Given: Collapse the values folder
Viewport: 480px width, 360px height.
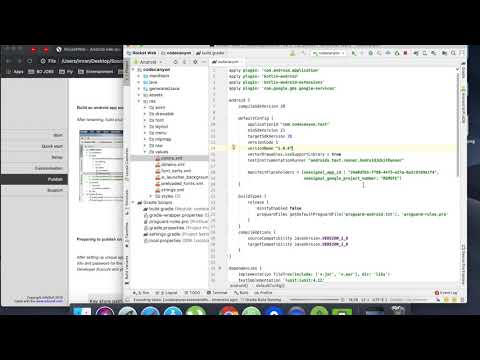Looking at the screenshot, I should [145, 152].
